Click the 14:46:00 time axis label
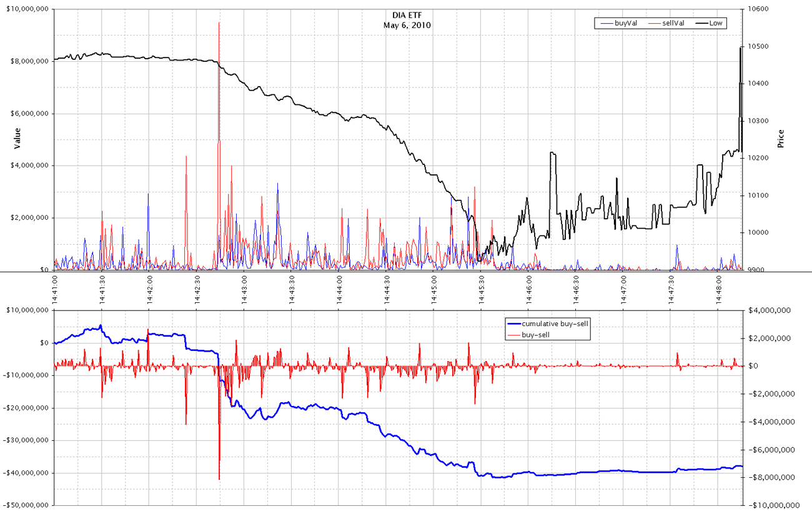Viewport: 812px width, 519px height. click(x=530, y=290)
